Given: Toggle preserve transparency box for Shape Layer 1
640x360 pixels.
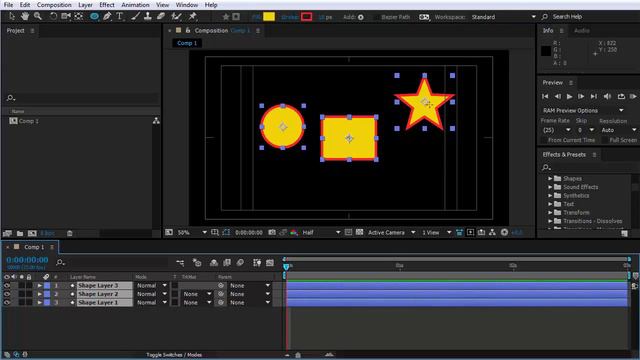Looking at the screenshot, I should pos(175,302).
